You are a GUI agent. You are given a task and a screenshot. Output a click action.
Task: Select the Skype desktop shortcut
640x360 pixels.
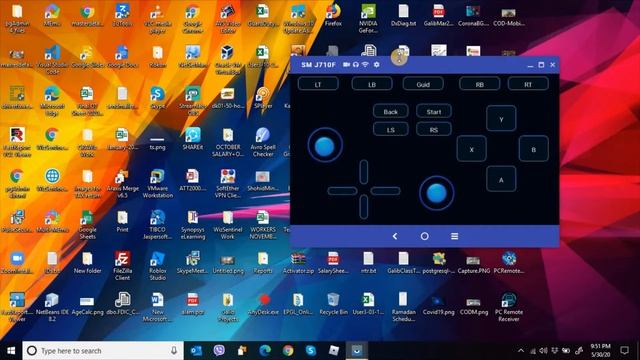158,98
